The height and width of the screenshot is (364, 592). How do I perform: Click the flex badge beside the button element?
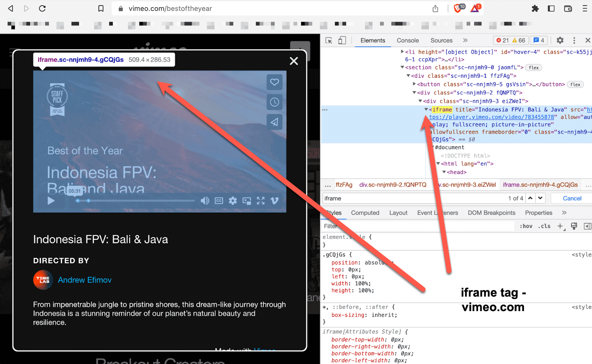[575, 85]
